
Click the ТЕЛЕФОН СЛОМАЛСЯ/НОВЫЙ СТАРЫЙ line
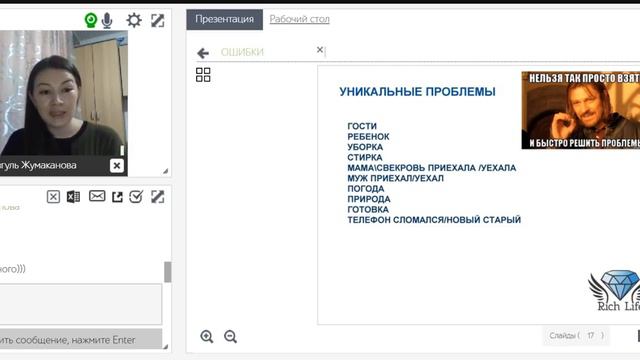(x=434, y=220)
